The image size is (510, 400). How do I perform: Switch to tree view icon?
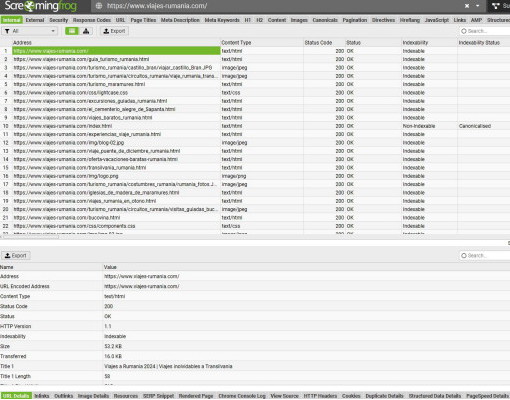point(86,31)
